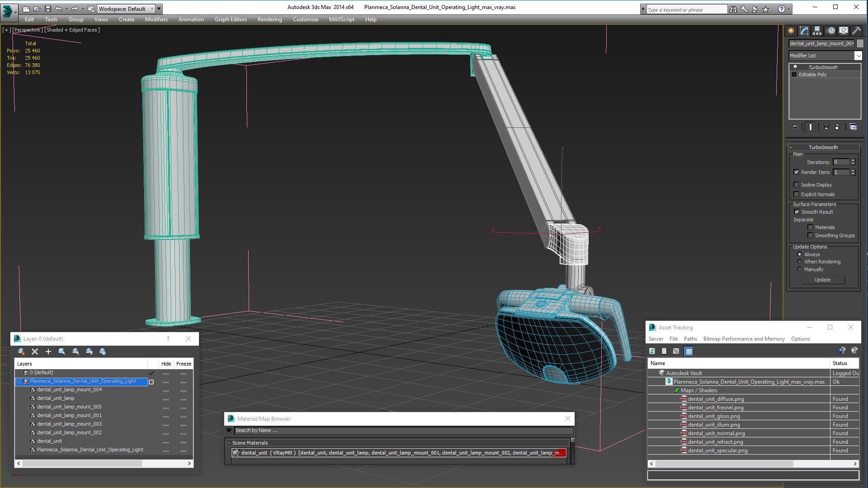The width and height of the screenshot is (868, 488).
Task: Redo the action with the arrow icon
Action: click(75, 9)
